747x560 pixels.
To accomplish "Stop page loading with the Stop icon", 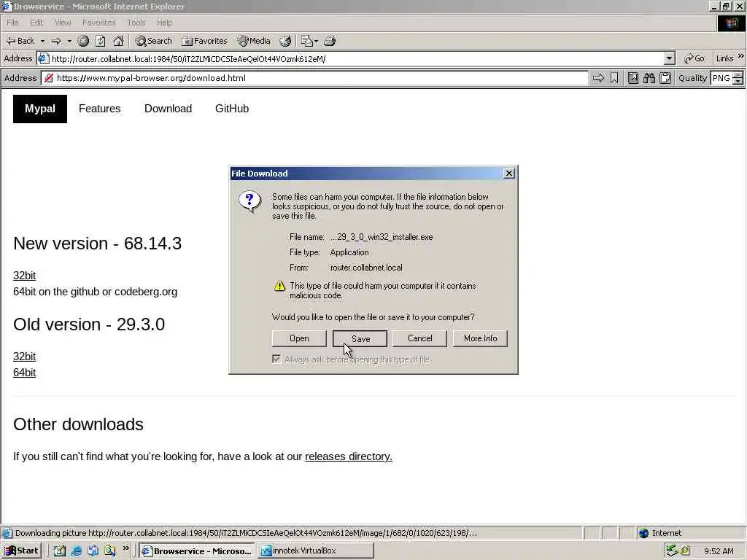I will 83,41.
